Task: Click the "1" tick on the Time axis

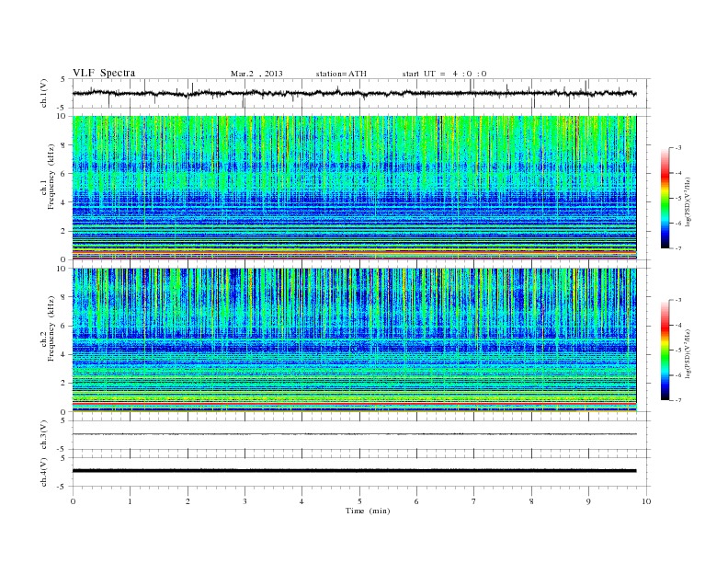Action: 130,501
